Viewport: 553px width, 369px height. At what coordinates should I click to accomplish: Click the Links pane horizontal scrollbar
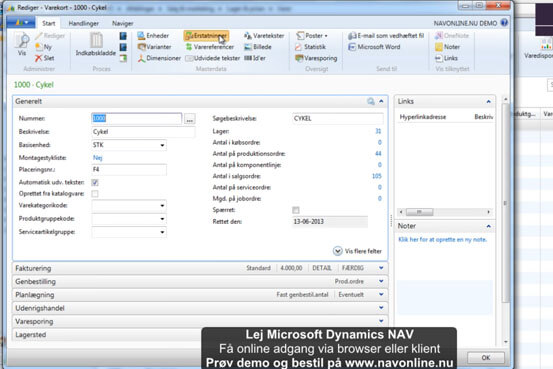pos(445,212)
